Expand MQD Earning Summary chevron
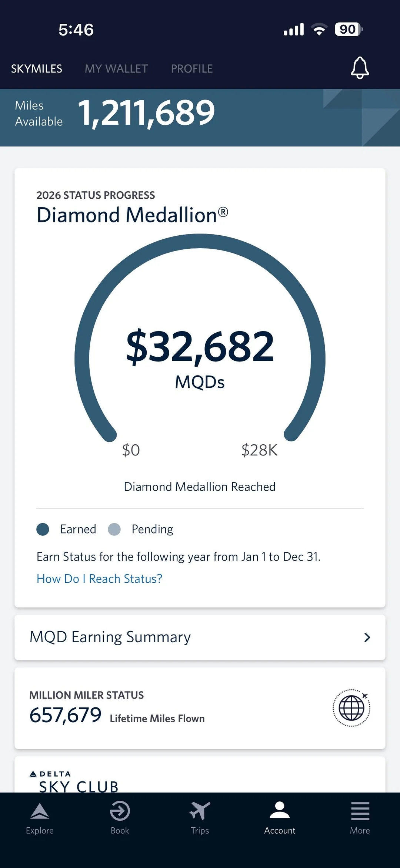The height and width of the screenshot is (868, 400). click(367, 637)
